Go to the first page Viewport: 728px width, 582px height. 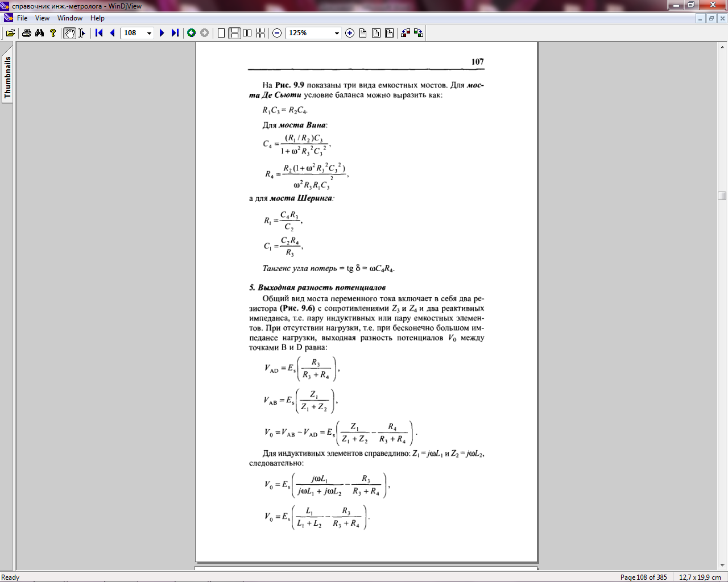[99, 33]
